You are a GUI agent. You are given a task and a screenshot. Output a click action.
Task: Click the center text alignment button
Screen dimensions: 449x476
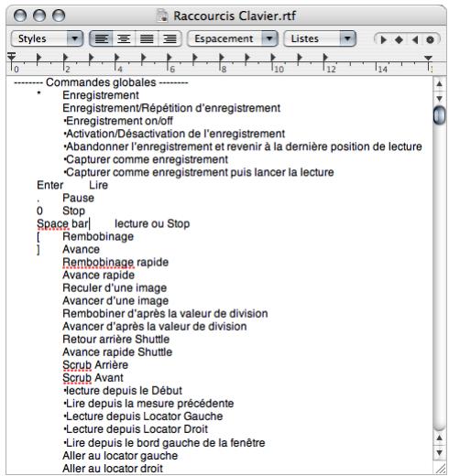pos(124,39)
